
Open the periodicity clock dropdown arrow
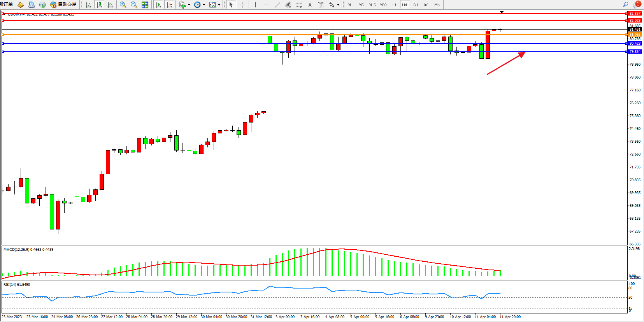tap(204, 5)
